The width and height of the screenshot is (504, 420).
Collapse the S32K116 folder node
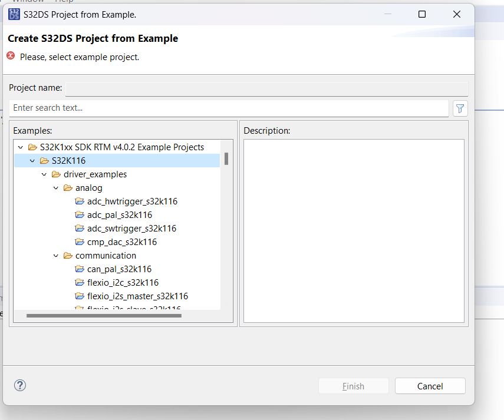[32, 161]
